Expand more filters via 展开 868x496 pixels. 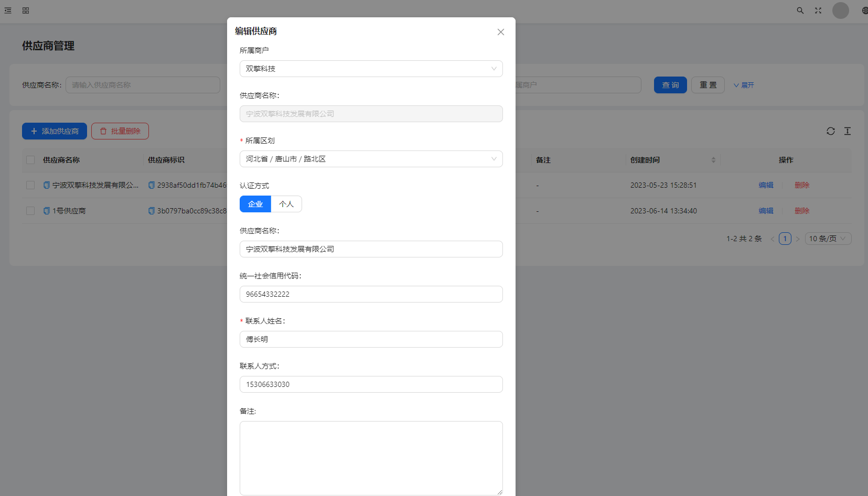pos(744,85)
